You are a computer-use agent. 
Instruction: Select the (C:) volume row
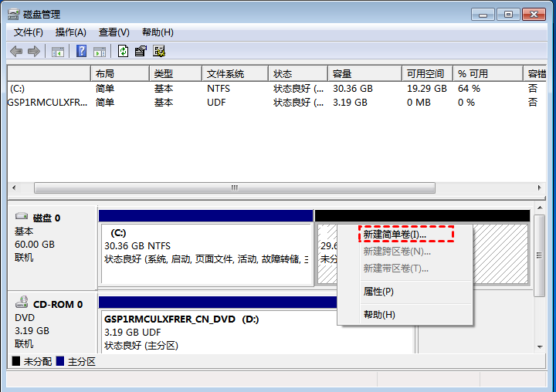point(276,89)
